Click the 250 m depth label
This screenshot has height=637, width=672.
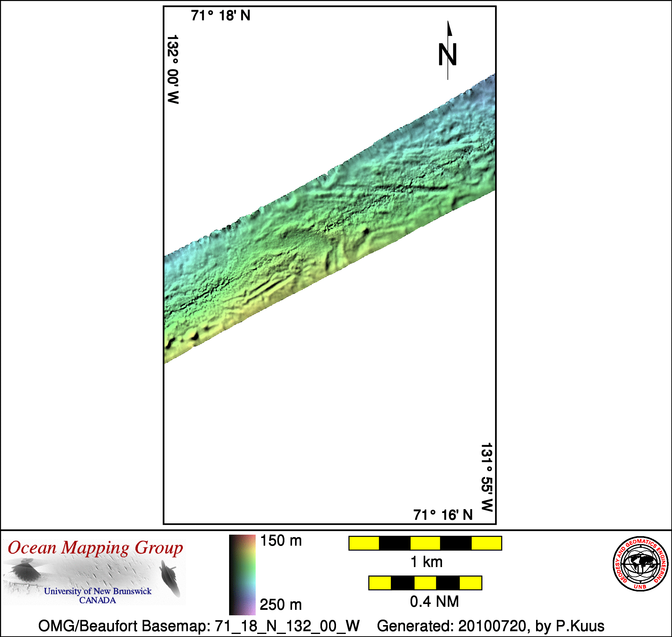pos(281,605)
